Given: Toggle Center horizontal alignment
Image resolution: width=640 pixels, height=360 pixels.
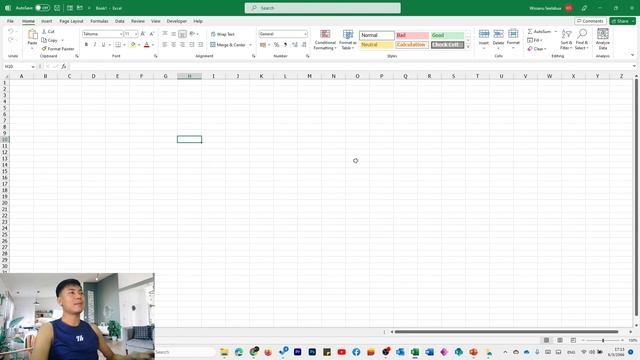Looking at the screenshot, I should (173, 44).
